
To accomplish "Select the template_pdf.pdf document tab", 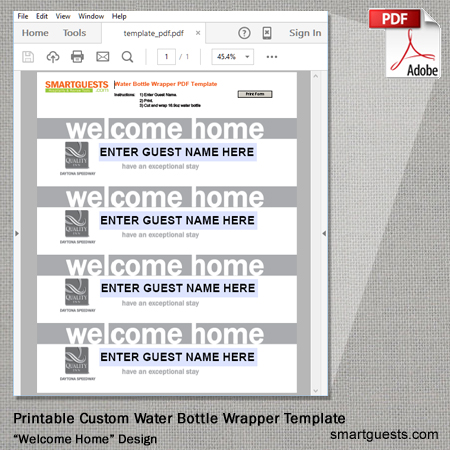I will [x=153, y=33].
